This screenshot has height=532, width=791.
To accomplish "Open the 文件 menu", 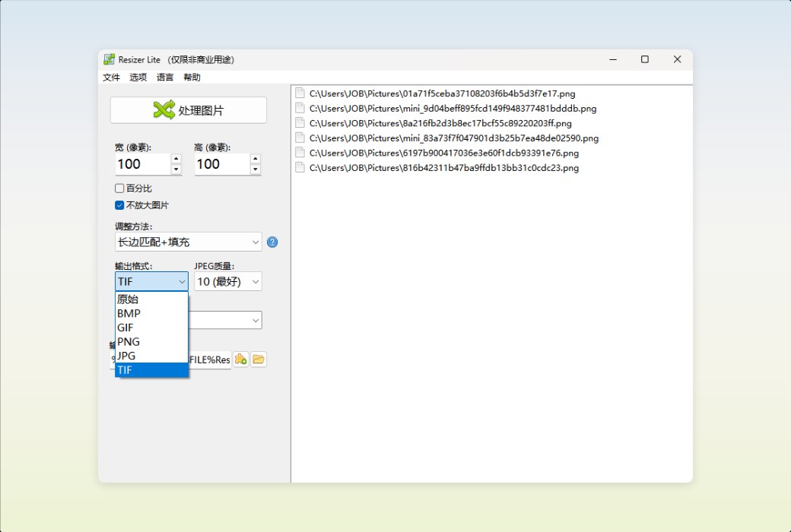I will click(x=110, y=77).
